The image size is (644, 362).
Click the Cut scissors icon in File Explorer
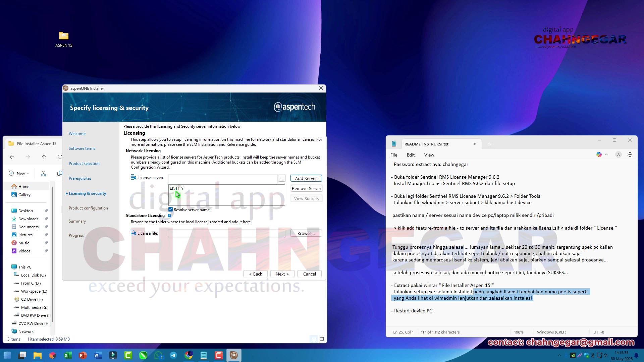pyautogui.click(x=44, y=173)
